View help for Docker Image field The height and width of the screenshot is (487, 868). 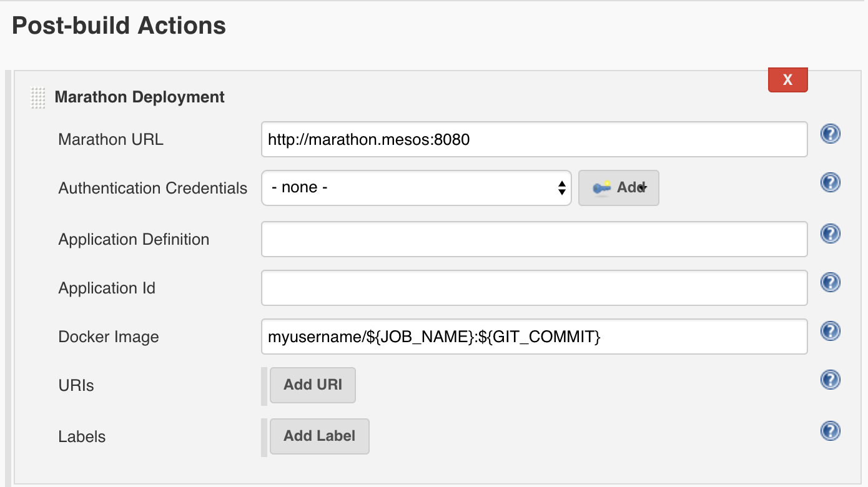click(x=830, y=331)
